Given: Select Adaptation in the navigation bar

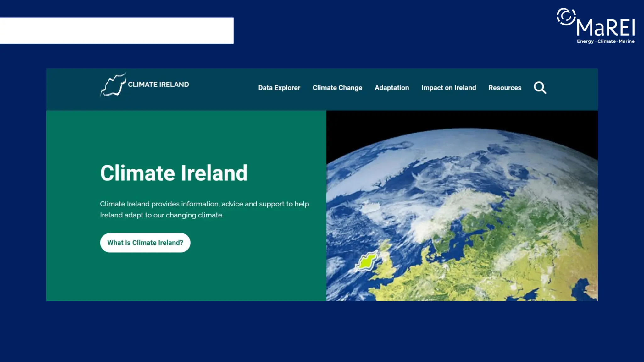Looking at the screenshot, I should point(391,88).
